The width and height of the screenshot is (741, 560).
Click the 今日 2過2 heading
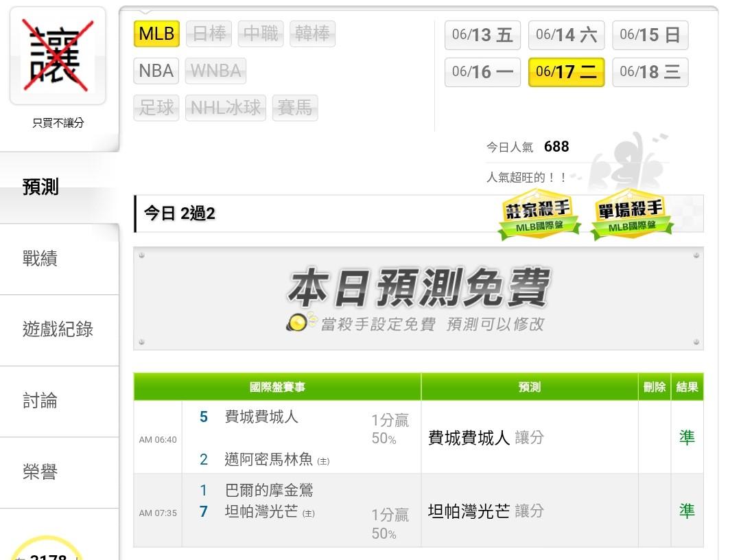point(179,213)
